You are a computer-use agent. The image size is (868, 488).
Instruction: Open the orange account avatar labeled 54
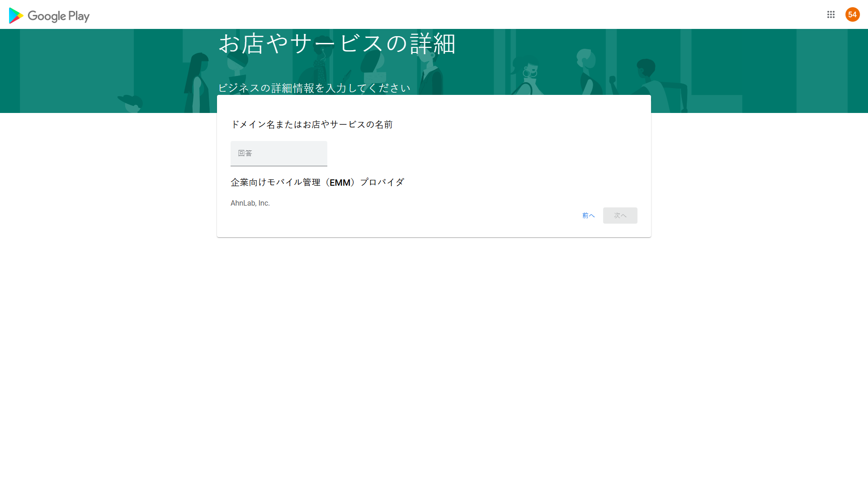(x=852, y=14)
